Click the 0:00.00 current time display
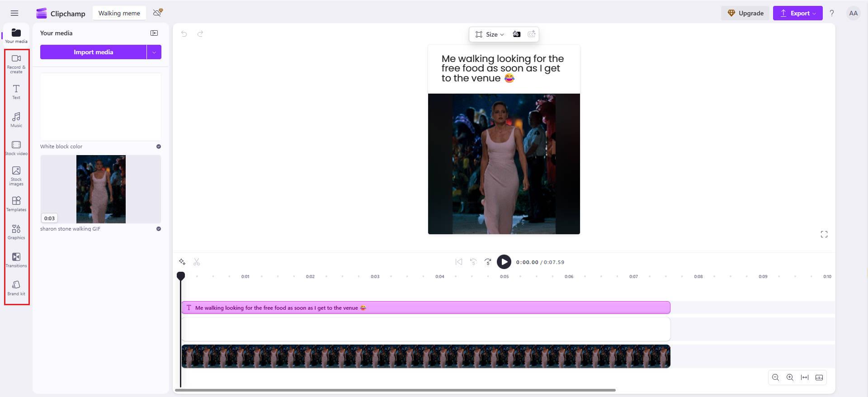 [x=527, y=262]
